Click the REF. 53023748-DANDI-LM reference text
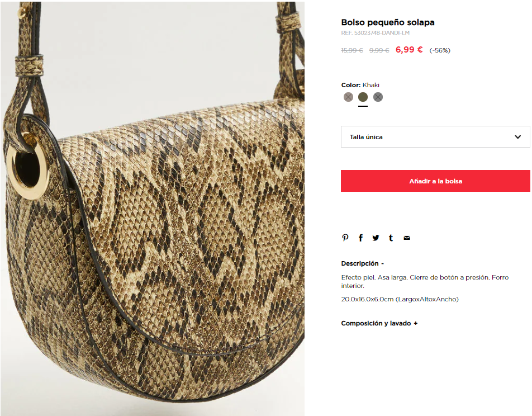This screenshot has width=532, height=416. 376,33
